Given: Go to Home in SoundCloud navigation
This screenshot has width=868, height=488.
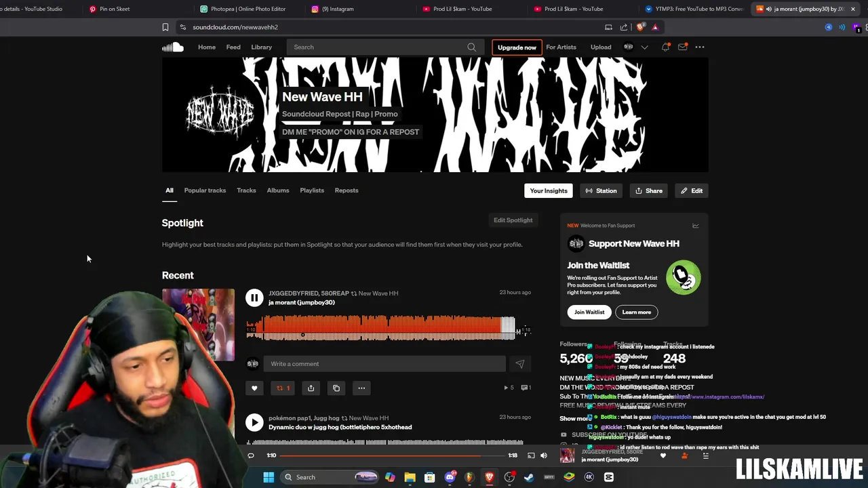Looking at the screenshot, I should pyautogui.click(x=207, y=47).
